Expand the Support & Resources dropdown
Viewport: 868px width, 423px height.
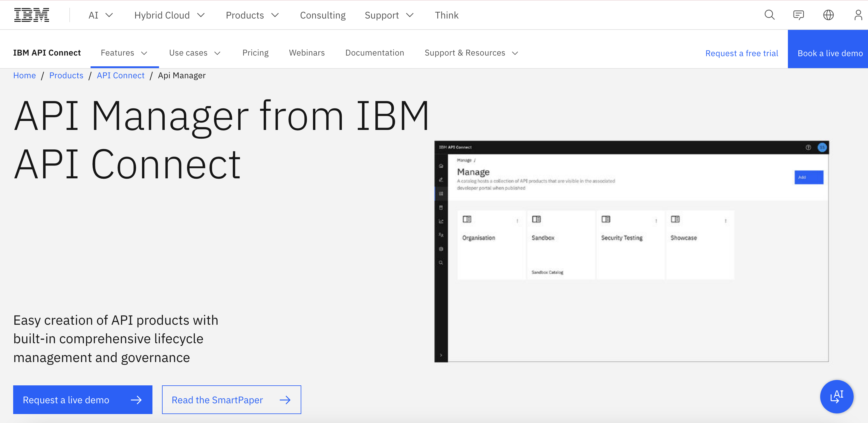pos(471,53)
